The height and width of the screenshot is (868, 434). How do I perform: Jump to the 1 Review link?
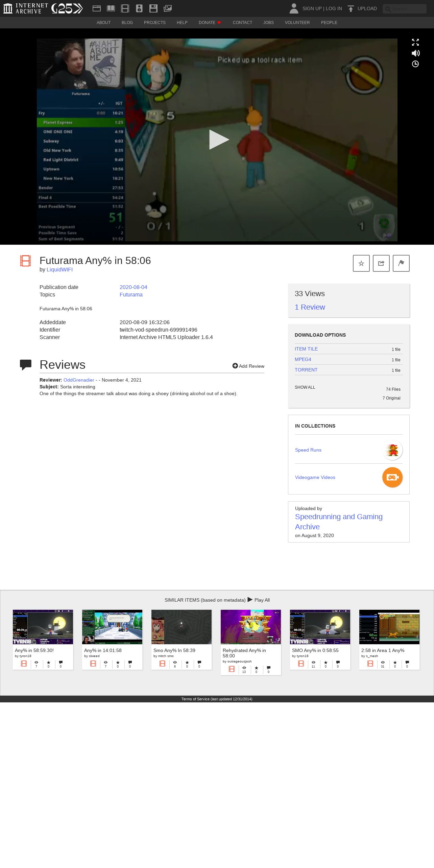pos(310,307)
